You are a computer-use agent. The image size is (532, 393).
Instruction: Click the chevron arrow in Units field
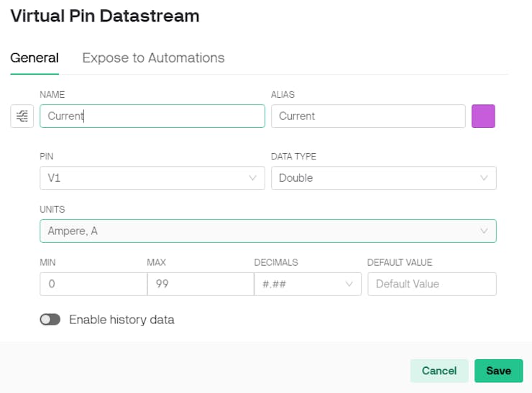point(484,231)
